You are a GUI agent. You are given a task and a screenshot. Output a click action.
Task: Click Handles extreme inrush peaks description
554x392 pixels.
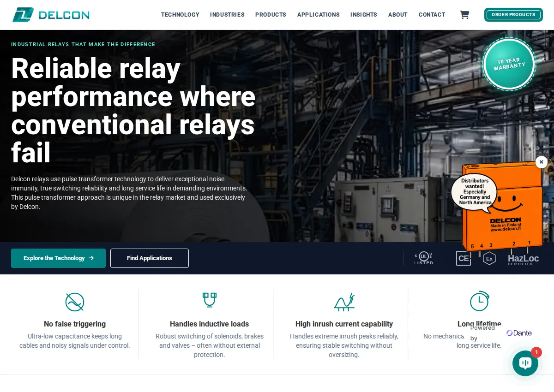344,345
